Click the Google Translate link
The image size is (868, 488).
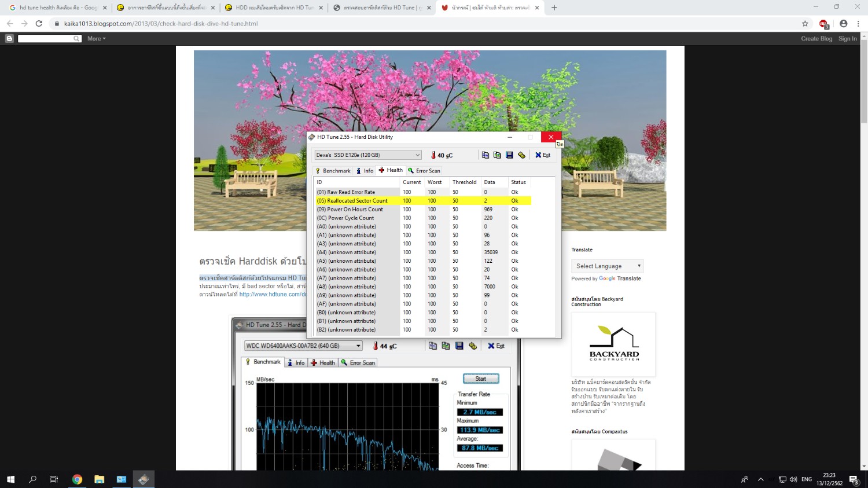[x=620, y=278]
